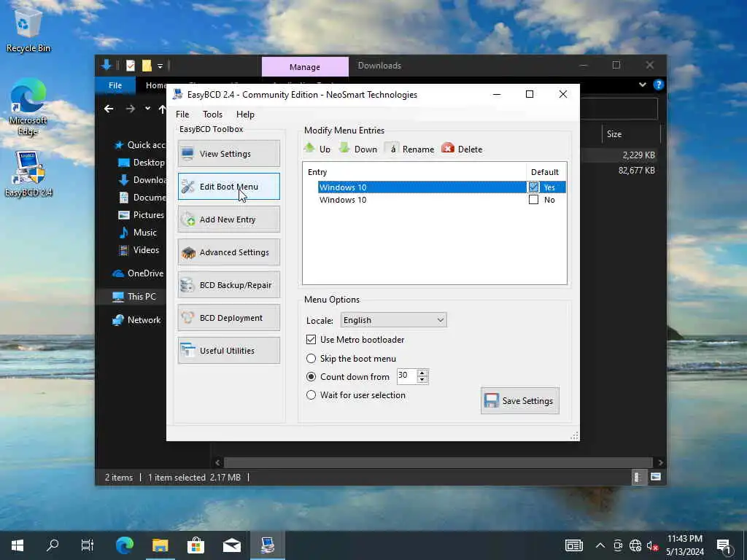747x560 pixels.
Task: Open EasyBCD Help menu
Action: click(x=245, y=114)
